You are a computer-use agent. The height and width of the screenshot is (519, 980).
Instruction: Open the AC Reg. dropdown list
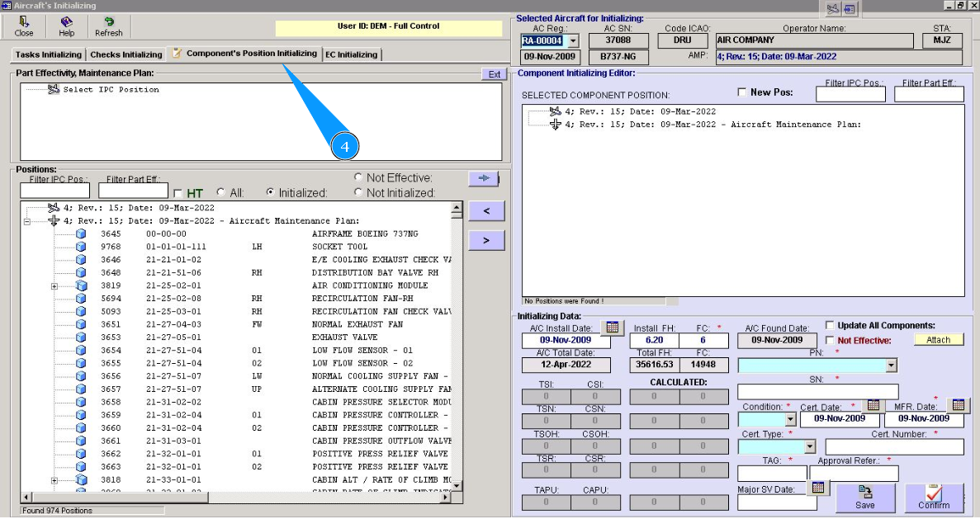573,40
